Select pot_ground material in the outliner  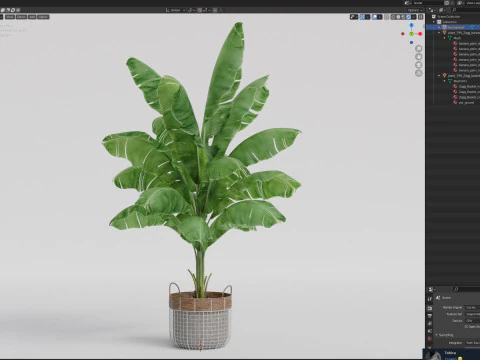coord(466,103)
